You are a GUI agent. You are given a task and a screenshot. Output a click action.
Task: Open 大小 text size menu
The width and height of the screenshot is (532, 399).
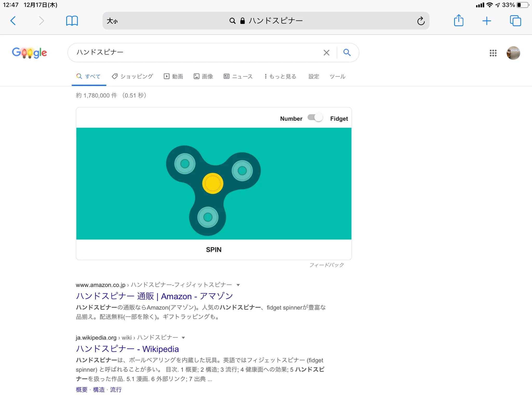112,21
